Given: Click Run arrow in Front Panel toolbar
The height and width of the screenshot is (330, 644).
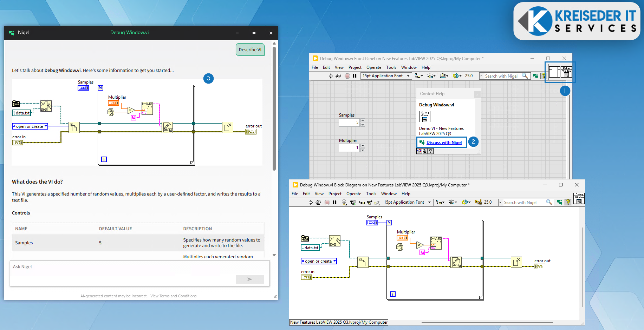Looking at the screenshot, I should (x=331, y=76).
